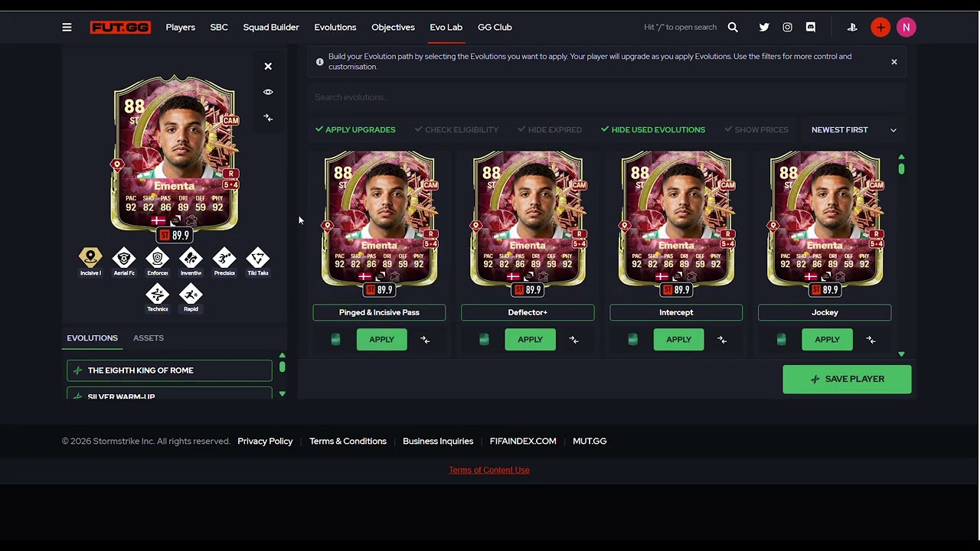Toggle Apply Upgrades filter
This screenshot has height=551, width=980.
[x=355, y=130]
